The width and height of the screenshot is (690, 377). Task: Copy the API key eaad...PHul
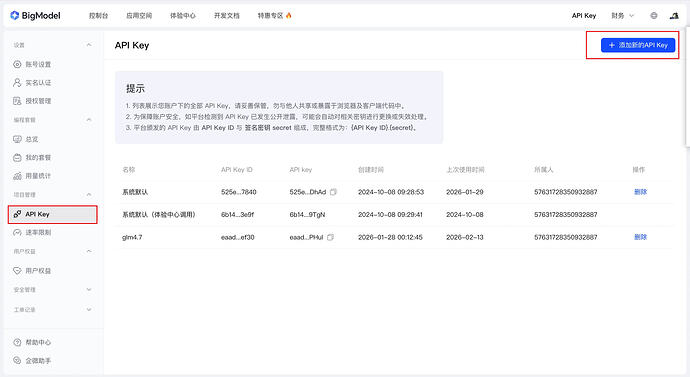tap(330, 237)
